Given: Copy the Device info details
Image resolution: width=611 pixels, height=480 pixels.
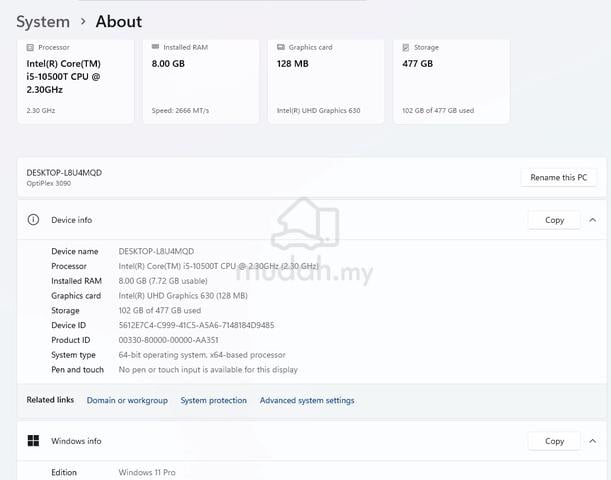Looking at the screenshot, I should pos(554,220).
